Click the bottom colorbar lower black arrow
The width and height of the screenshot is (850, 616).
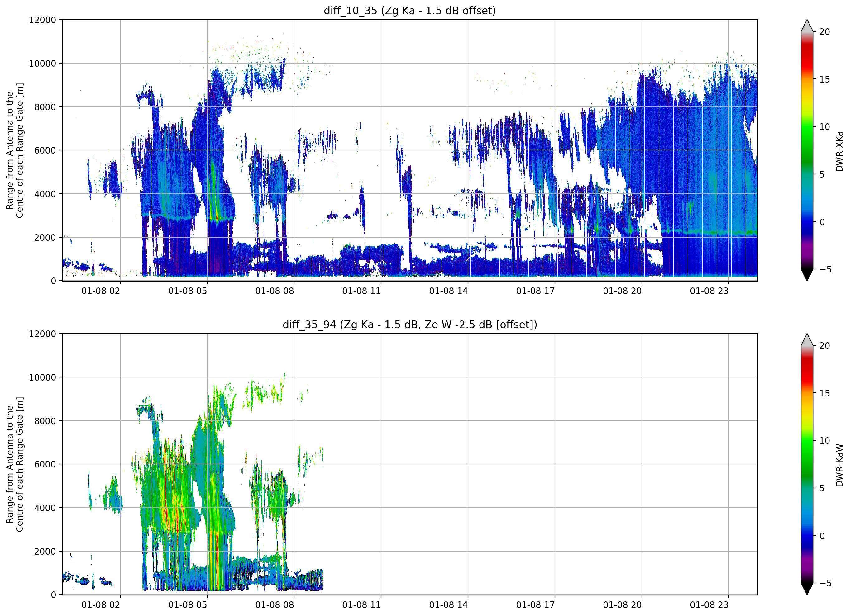pos(807,589)
